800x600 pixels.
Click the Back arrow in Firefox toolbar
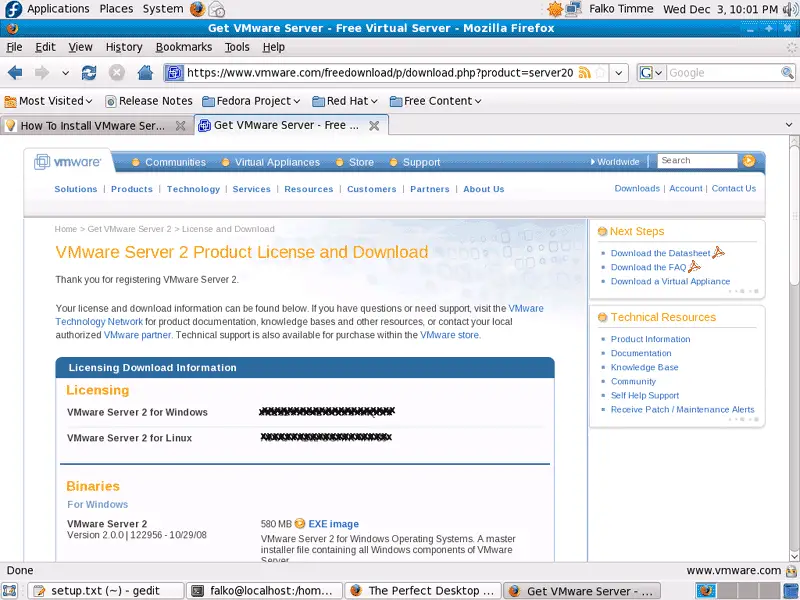[x=15, y=73]
